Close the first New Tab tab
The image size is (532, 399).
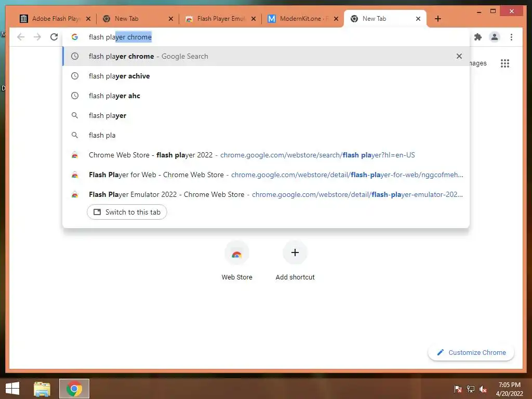pos(170,19)
